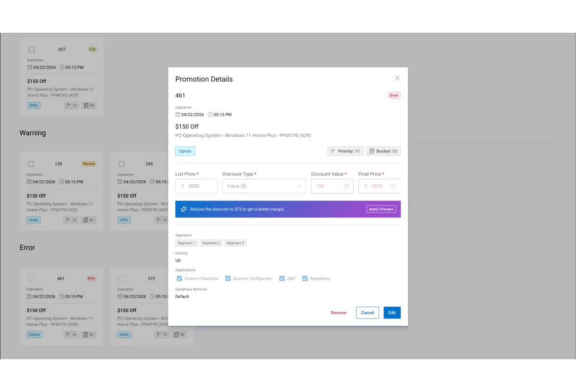Click the Order tag on card 138
Viewport: 576px width, 392px height.
(x=33, y=220)
